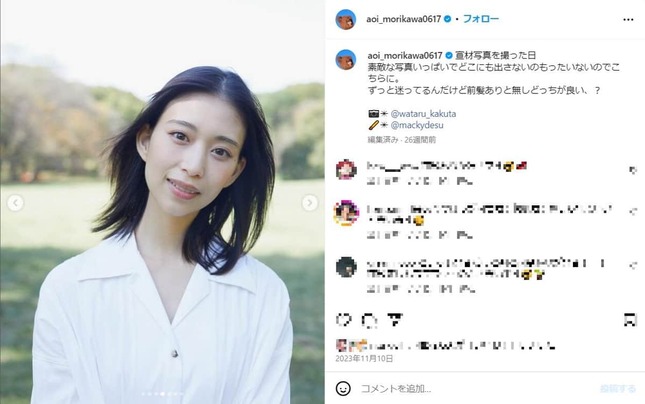The height and width of the screenshot is (404, 645).
Task: Click the 投稿する post button
Action: click(x=617, y=389)
